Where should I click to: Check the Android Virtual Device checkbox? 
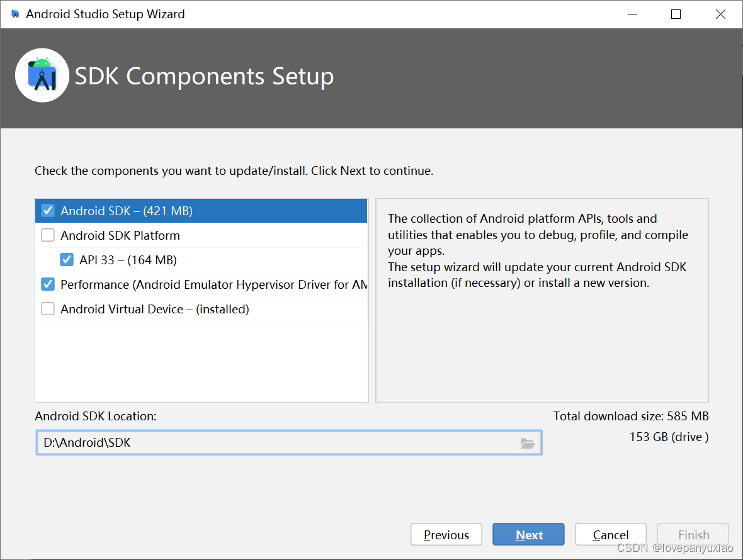48,309
